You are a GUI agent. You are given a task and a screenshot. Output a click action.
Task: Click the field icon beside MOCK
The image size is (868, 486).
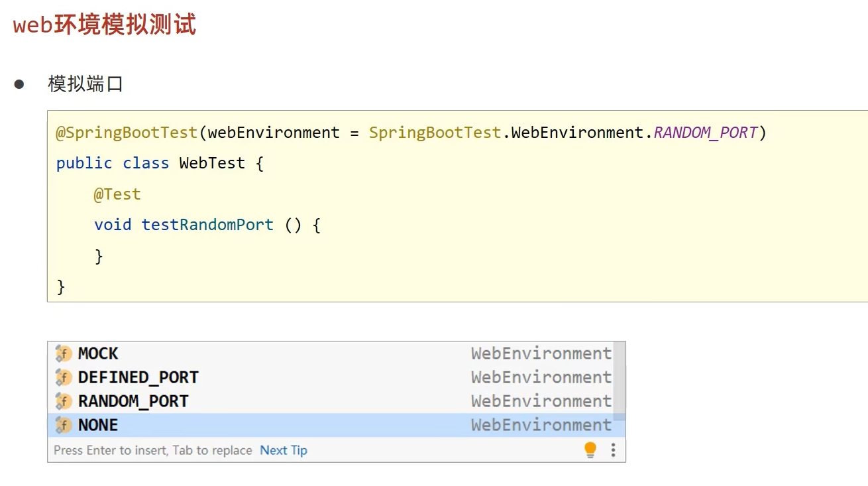[x=63, y=353]
